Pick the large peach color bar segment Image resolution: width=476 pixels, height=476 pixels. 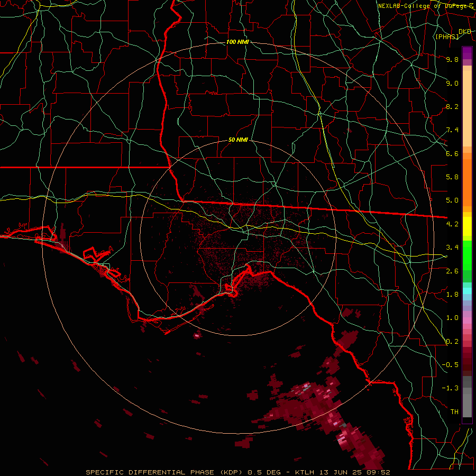point(467,108)
